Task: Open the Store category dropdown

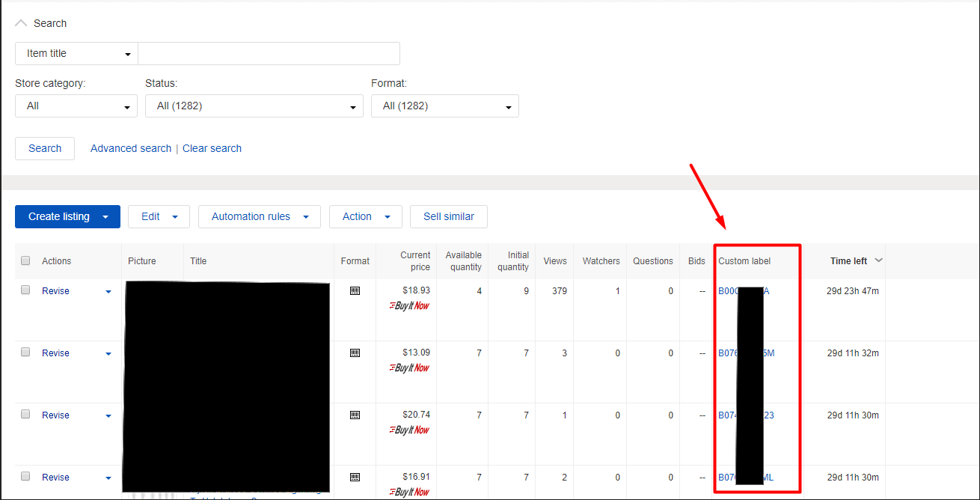Action: point(76,106)
